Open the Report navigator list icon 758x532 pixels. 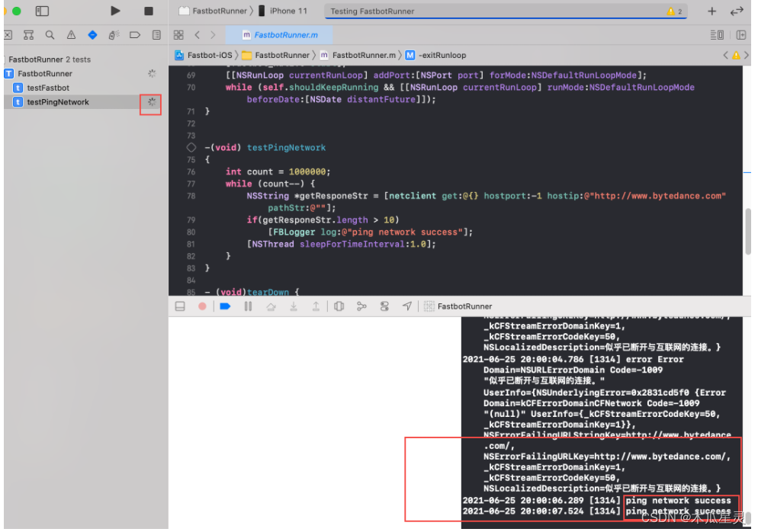[x=157, y=35]
